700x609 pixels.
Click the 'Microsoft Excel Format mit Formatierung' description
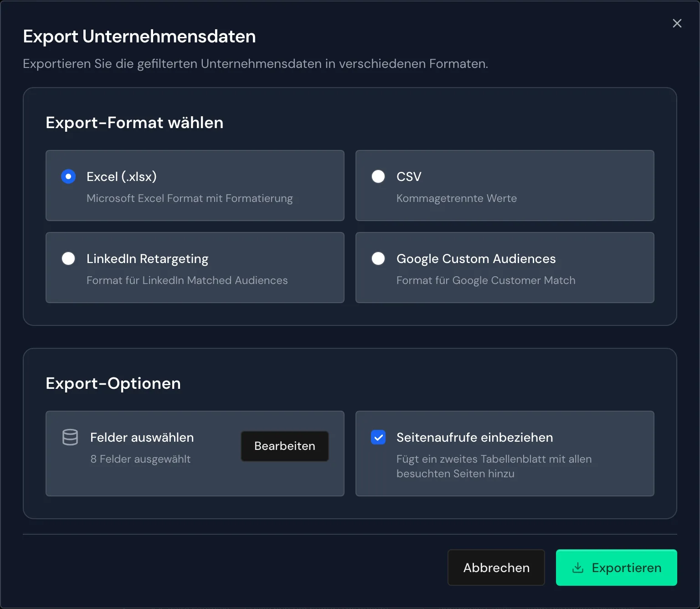[x=190, y=198]
